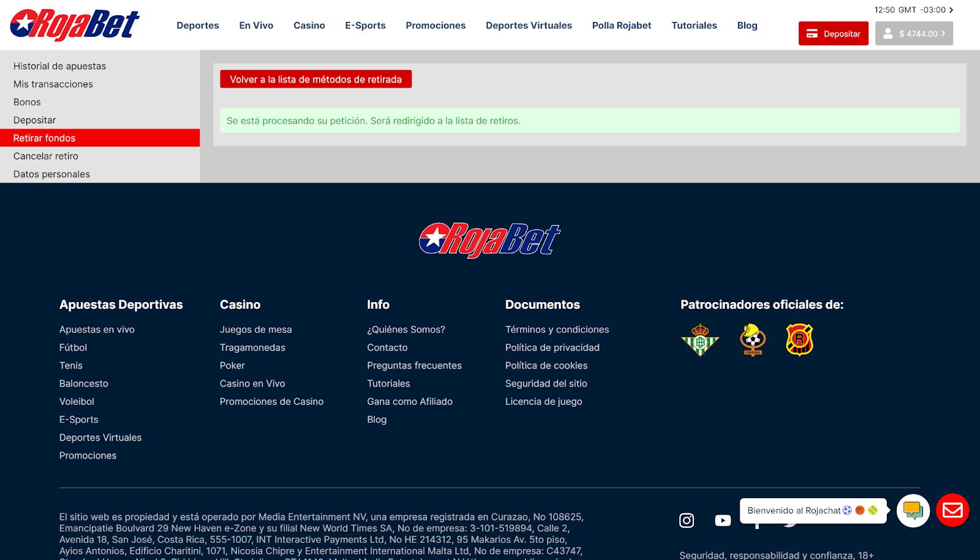Click Deportes Virtuales in the footer
The image size is (980, 560).
point(100,437)
